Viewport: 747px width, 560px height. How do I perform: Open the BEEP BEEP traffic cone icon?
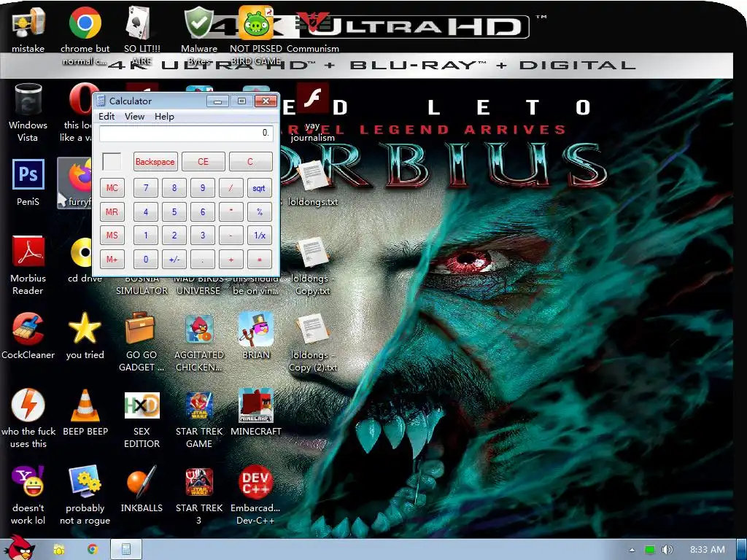[x=85, y=413]
